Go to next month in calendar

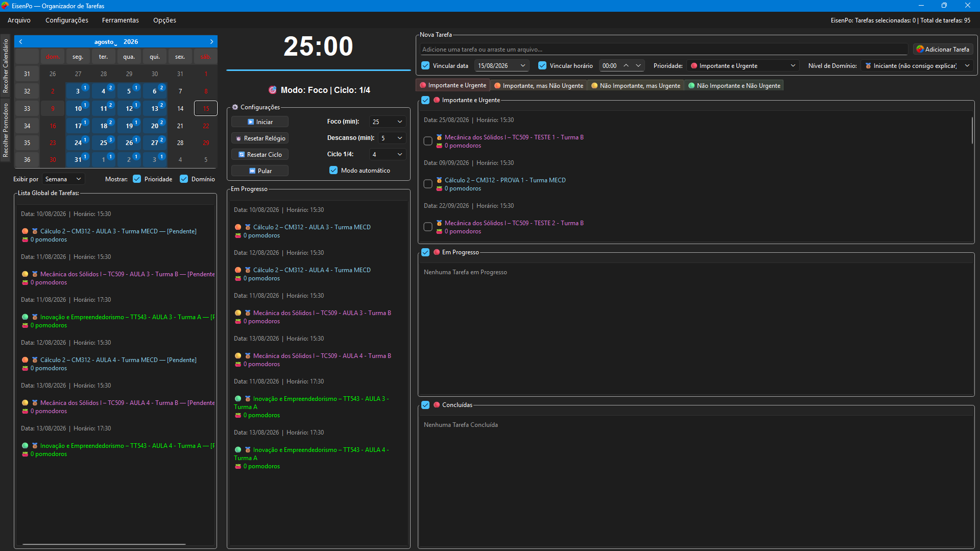click(211, 41)
